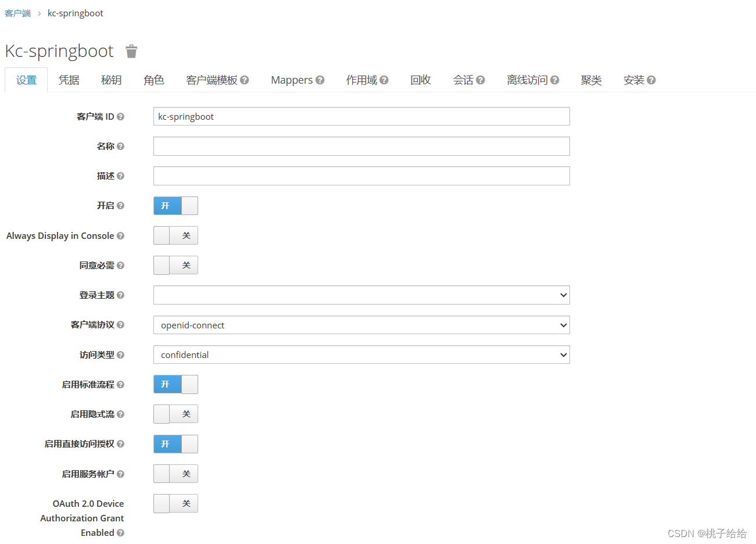756x544 pixels.
Task: Switch to the 凭据 tab
Action: pos(69,80)
